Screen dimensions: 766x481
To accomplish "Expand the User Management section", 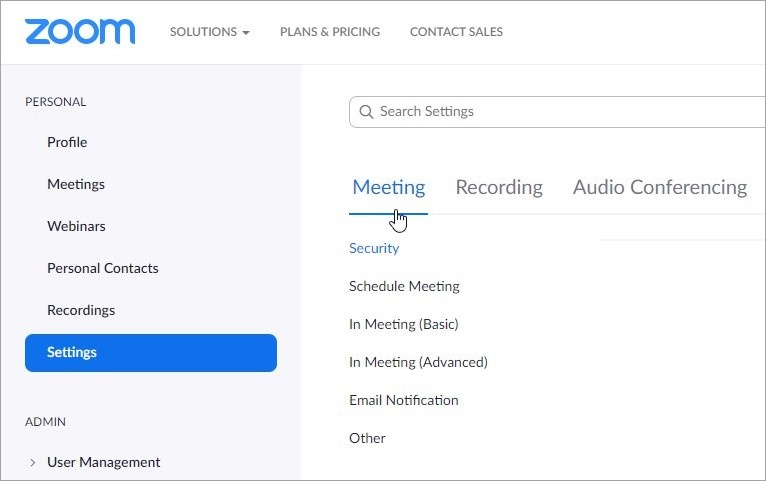I will coord(32,462).
